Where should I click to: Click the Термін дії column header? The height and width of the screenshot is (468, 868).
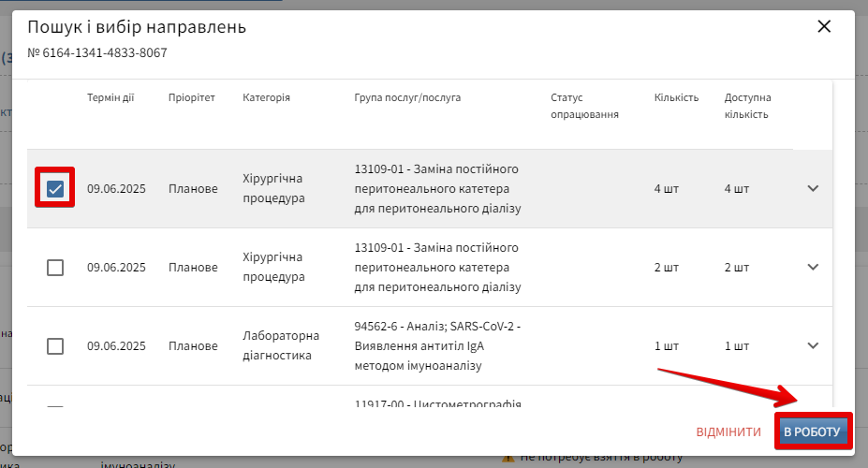[110, 97]
